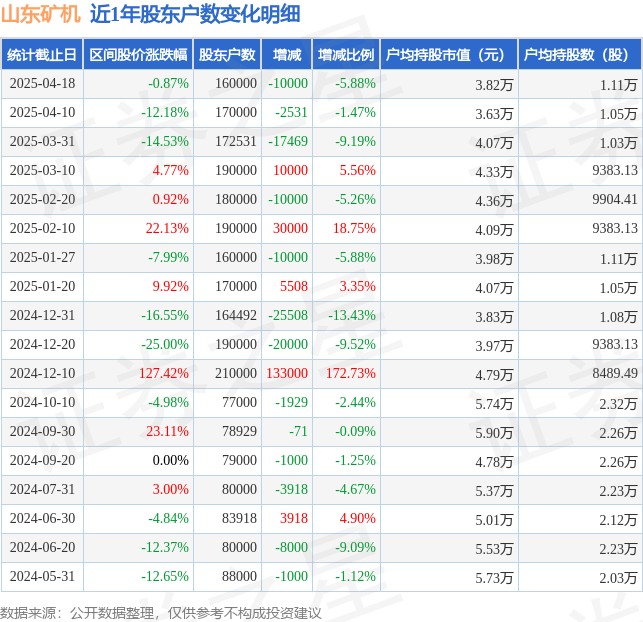Click the 近1年股东户数变化明细 heading
Screen dimensions: 643x622
(x=195, y=14)
